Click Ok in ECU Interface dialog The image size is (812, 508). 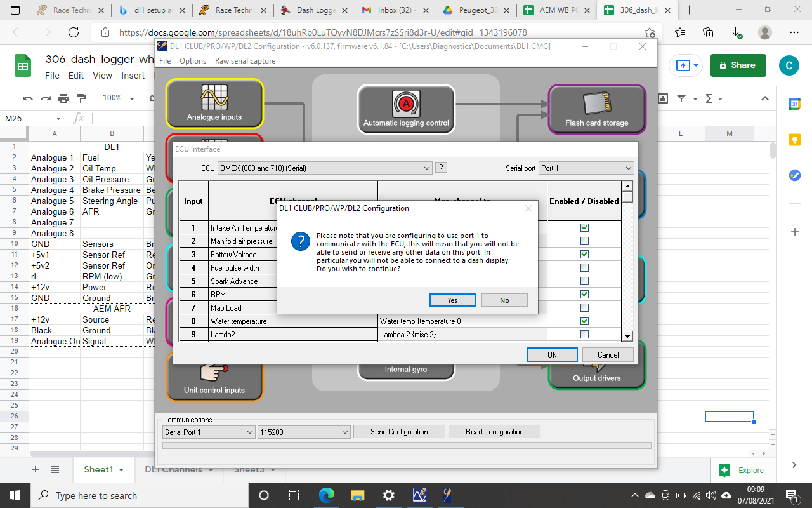point(552,355)
